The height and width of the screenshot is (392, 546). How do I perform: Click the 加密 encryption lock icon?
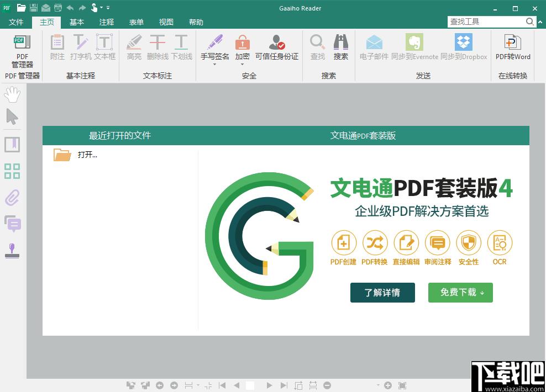[x=243, y=43]
